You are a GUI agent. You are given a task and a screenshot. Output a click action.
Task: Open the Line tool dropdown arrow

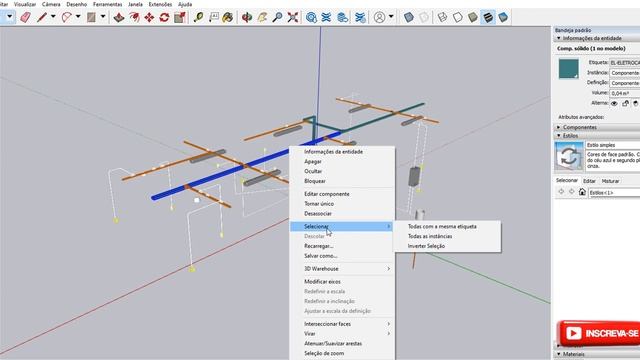[53, 17]
